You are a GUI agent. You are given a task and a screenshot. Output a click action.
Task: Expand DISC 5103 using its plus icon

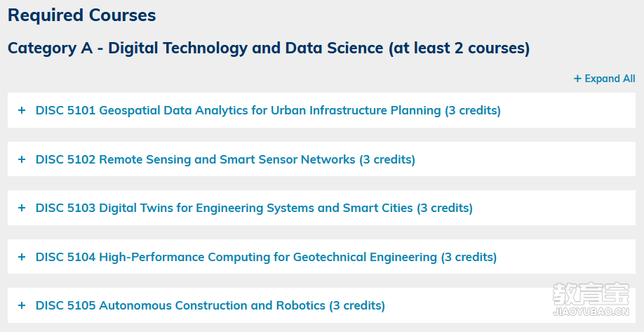pos(22,208)
